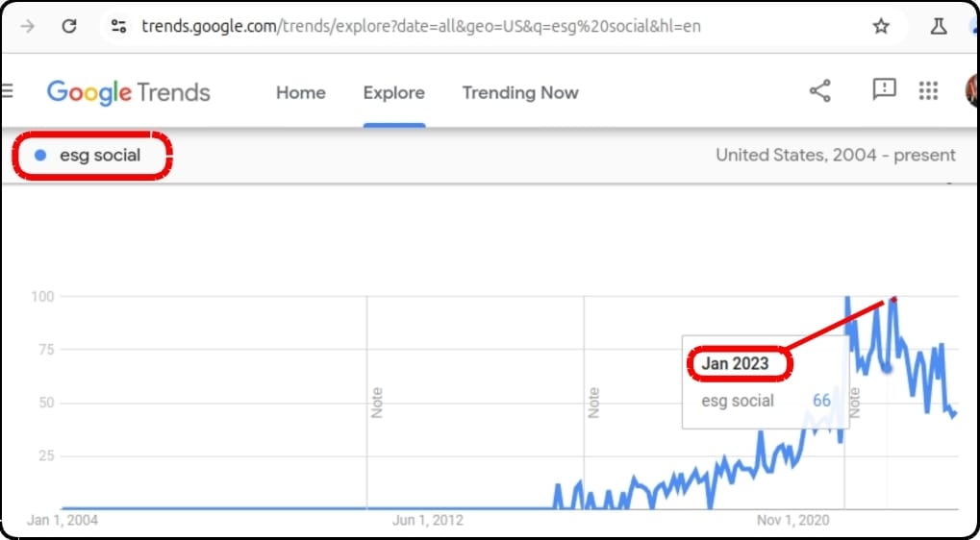Image resolution: width=980 pixels, height=540 pixels.
Task: Bookmark this page with the star icon
Action: tap(881, 26)
